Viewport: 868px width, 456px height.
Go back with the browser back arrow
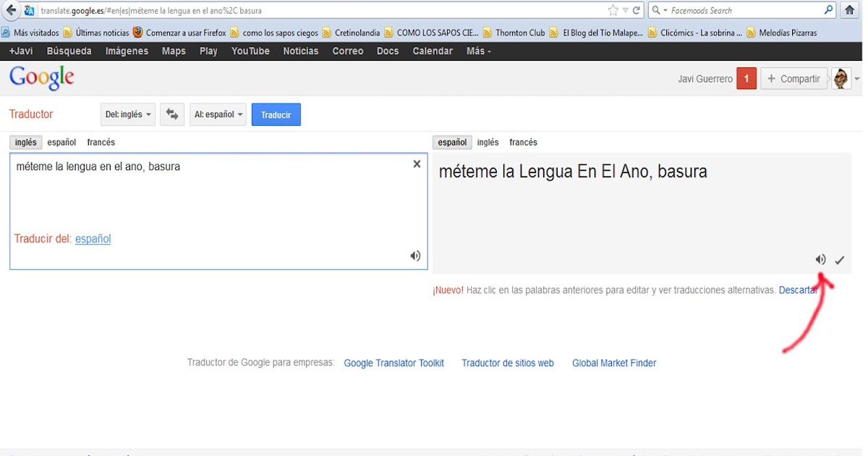10,10
